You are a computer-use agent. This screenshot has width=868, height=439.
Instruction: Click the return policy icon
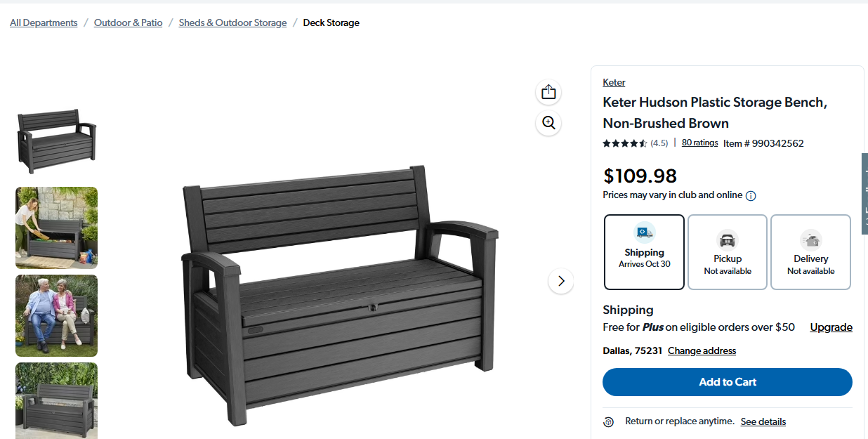[x=609, y=422]
